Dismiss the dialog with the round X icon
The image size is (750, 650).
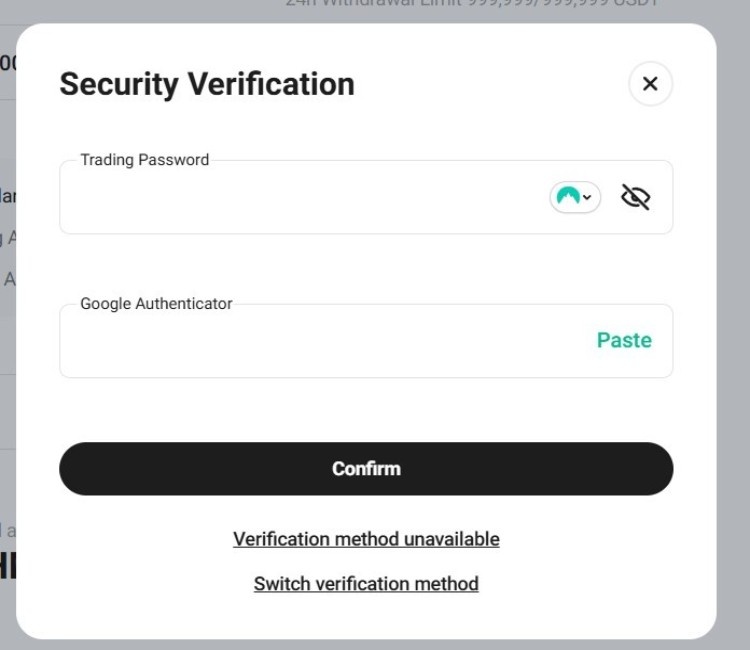650,84
